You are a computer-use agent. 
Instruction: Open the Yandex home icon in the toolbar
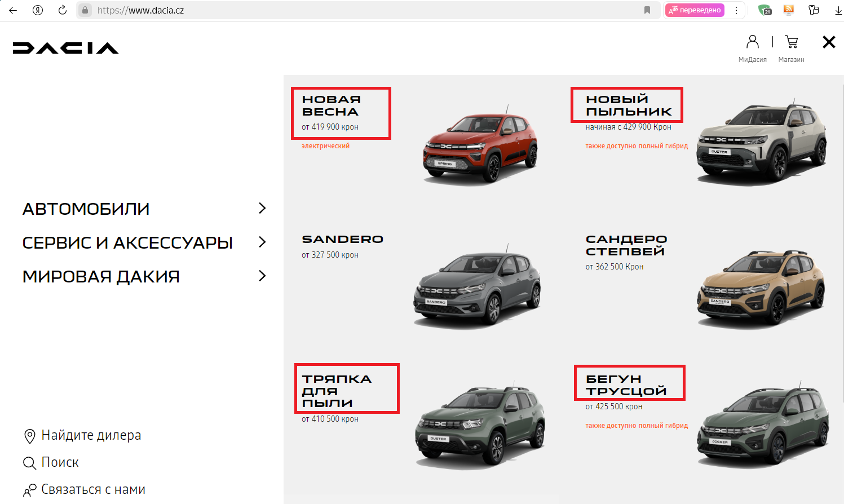(x=38, y=10)
